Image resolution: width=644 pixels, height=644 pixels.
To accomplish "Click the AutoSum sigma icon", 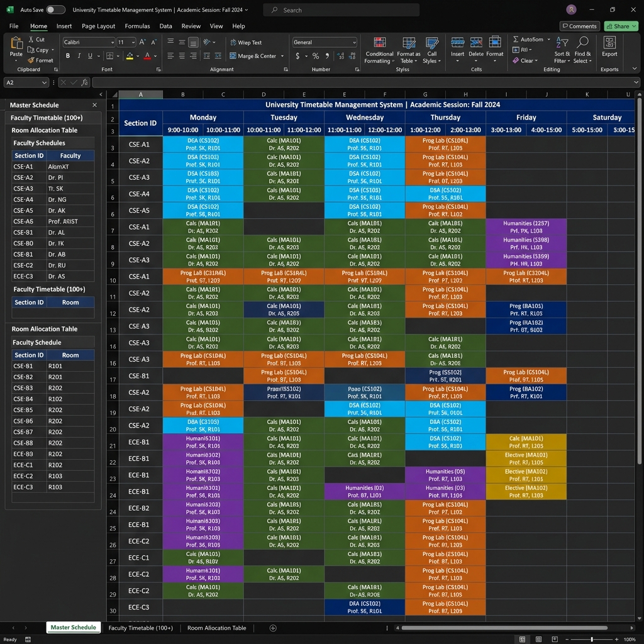I will (516, 40).
